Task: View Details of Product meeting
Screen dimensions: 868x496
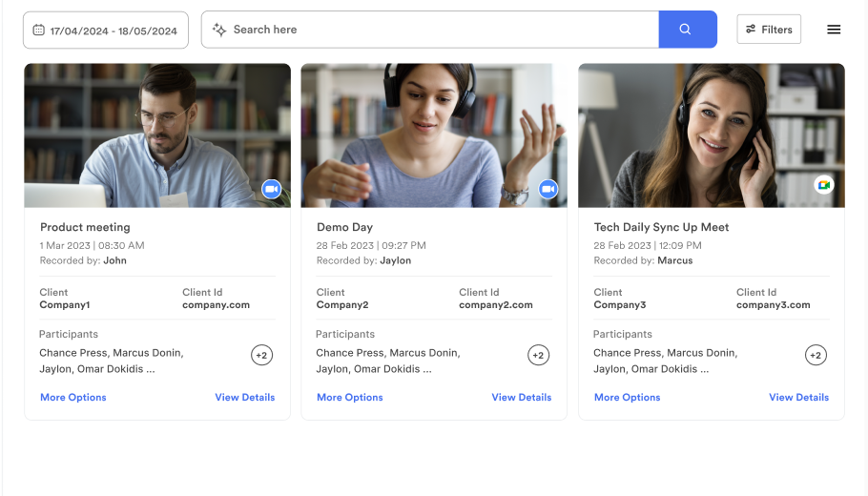Action: 245,398
